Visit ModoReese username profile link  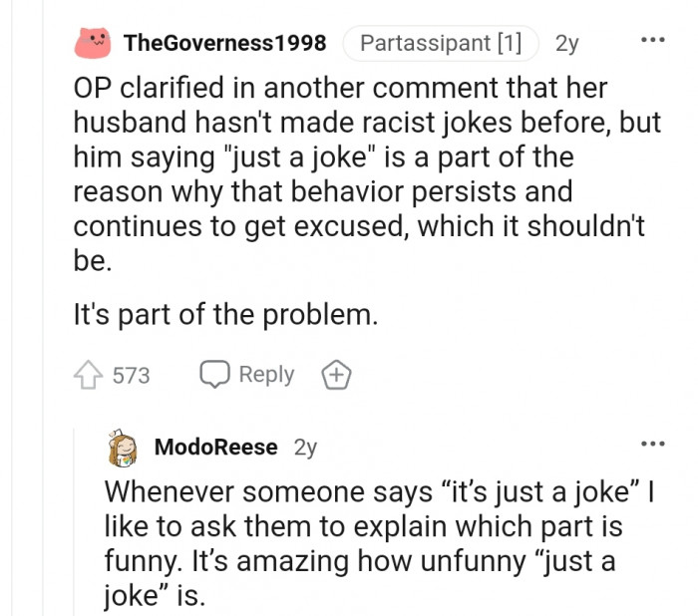215,447
